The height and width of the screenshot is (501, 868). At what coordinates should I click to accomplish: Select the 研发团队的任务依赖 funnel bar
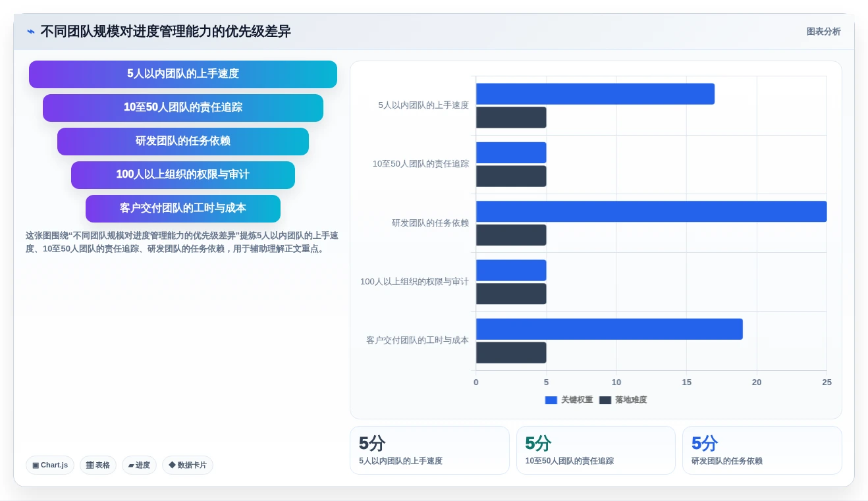click(x=183, y=142)
